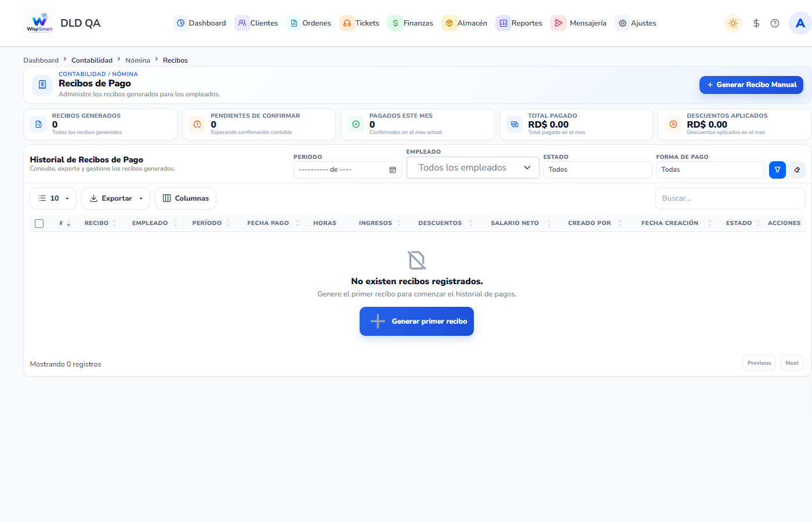Follow the Nómina breadcrumb link
The width and height of the screenshot is (812, 522).
tap(137, 60)
